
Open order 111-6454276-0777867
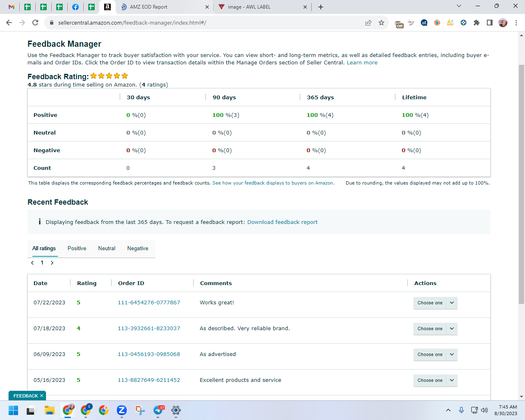(x=149, y=303)
